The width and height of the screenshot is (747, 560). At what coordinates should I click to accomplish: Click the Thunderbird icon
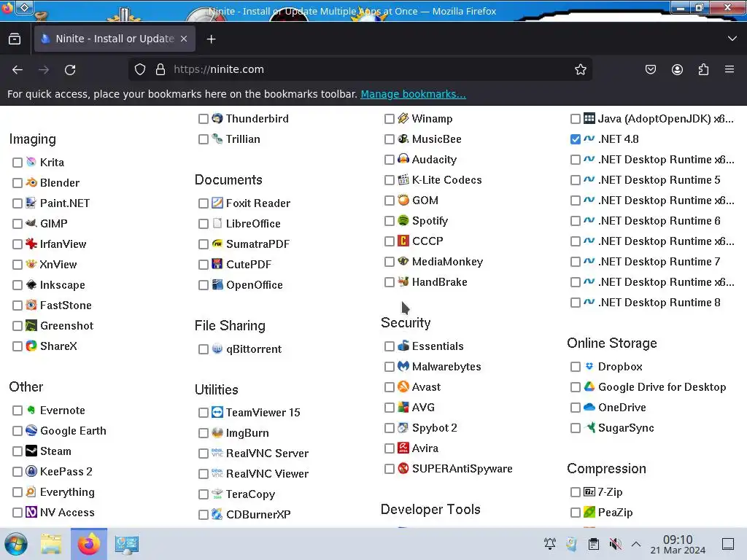(217, 118)
